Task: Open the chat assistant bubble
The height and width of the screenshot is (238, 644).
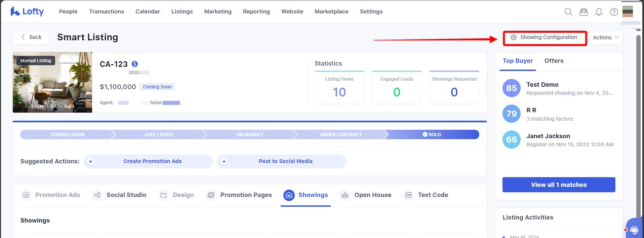Action: [634, 230]
